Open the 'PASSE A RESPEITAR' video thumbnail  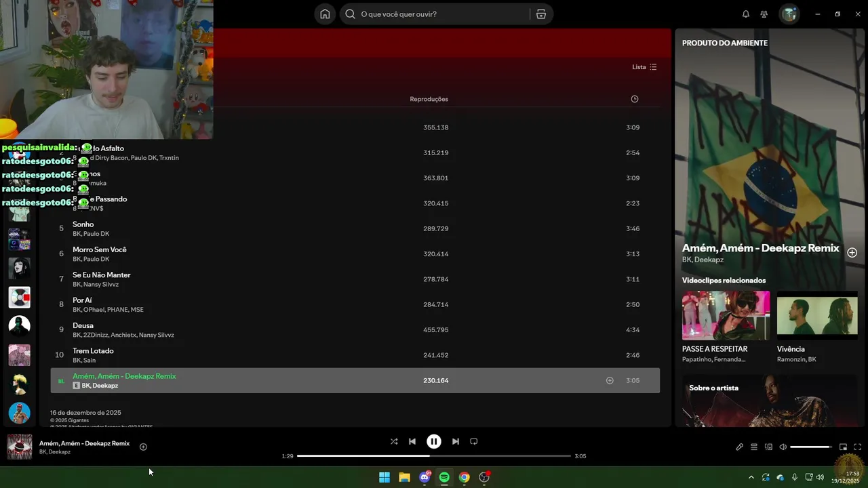click(726, 315)
